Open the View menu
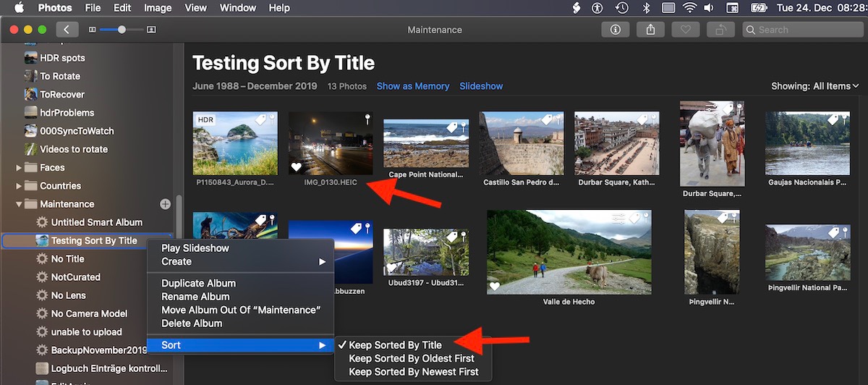 pos(195,8)
